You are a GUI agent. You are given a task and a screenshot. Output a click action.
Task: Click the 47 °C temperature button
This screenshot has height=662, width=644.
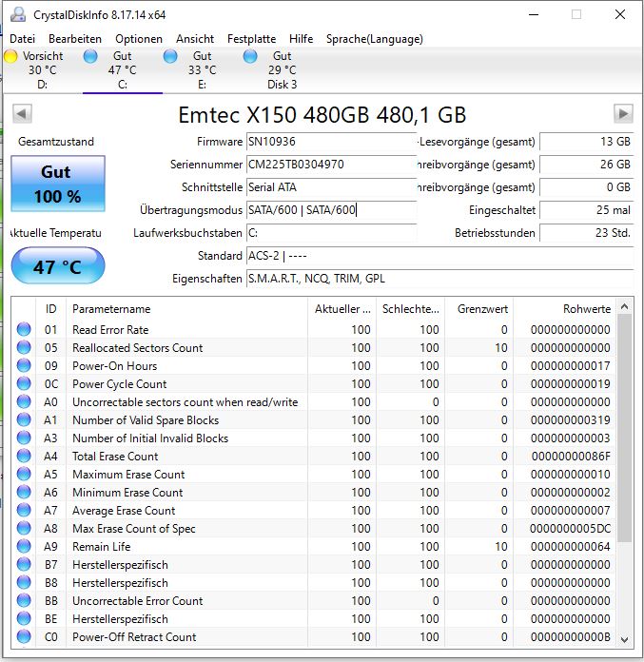(x=58, y=266)
